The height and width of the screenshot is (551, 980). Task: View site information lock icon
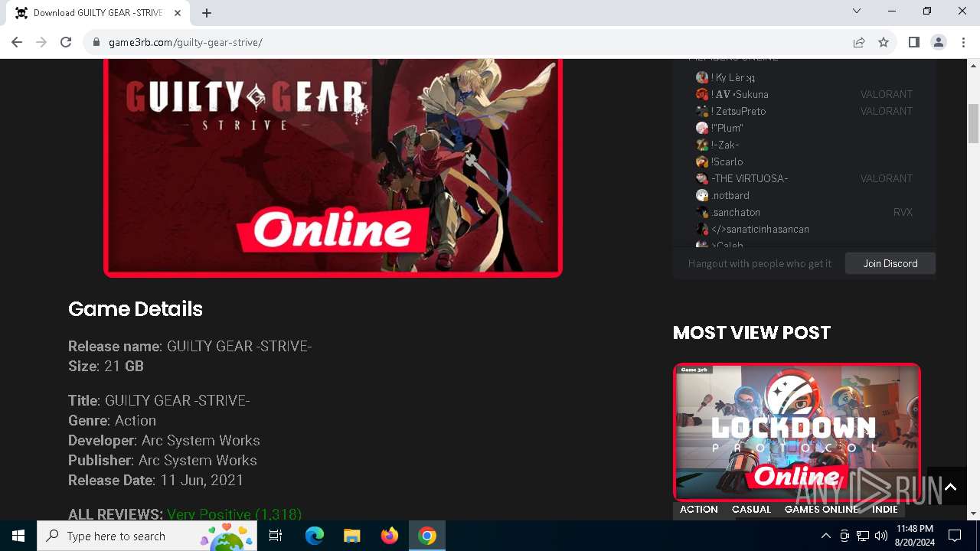(96, 42)
